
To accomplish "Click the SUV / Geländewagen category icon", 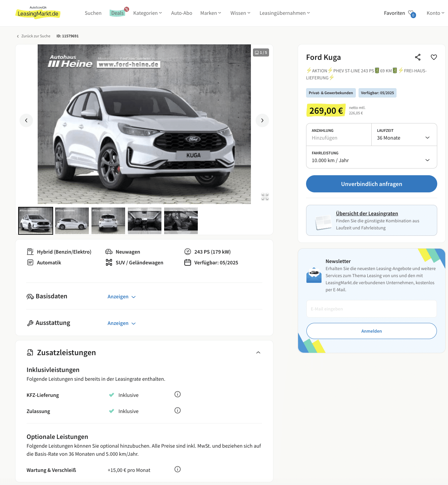I will coord(109,262).
